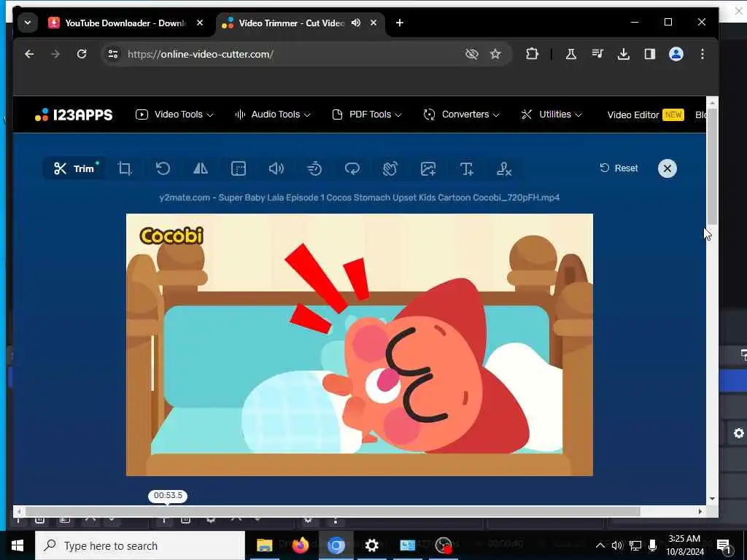Viewport: 747px width, 560px height.
Task: Click the vertical page scrollbar thumb
Action: (x=712, y=167)
